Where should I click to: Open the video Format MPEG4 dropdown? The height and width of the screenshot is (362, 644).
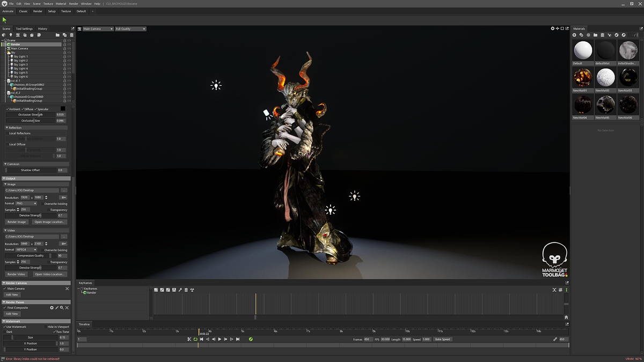pos(27,249)
